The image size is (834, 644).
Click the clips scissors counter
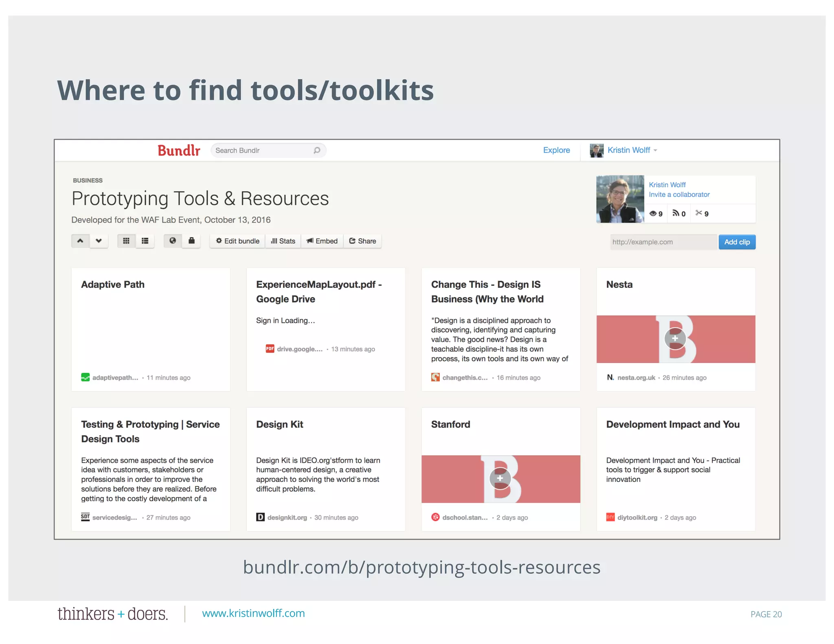(702, 214)
